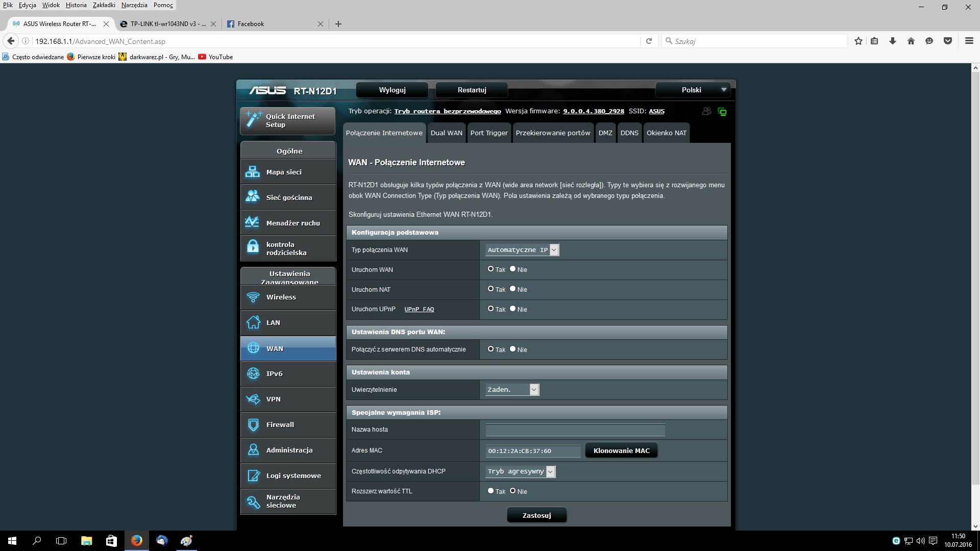This screenshot has height=551, width=980.
Task: Click the Quick Internet Setup wand icon
Action: click(253, 119)
